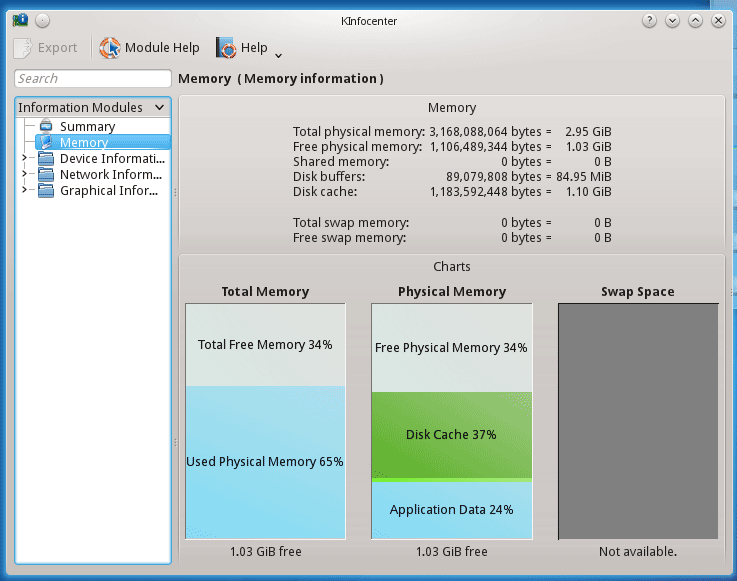Open the Help dropdown arrow
The image size is (737, 581).
click(x=278, y=55)
